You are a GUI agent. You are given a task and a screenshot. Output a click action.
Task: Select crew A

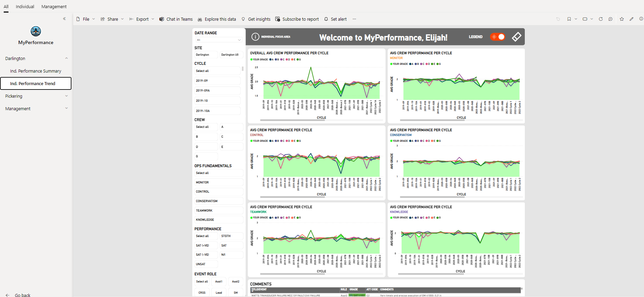tap(231, 127)
